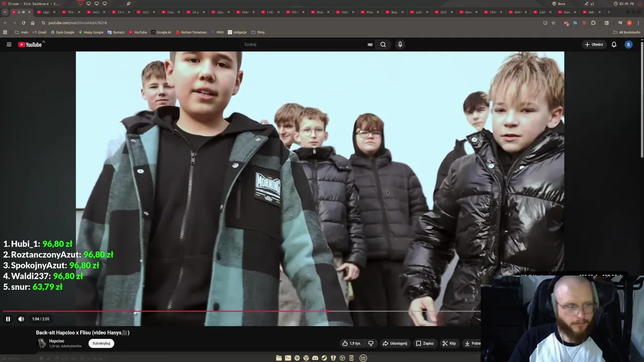Viewport: 644px width, 362px height.
Task: Create a clip with Klip button
Action: click(x=449, y=343)
